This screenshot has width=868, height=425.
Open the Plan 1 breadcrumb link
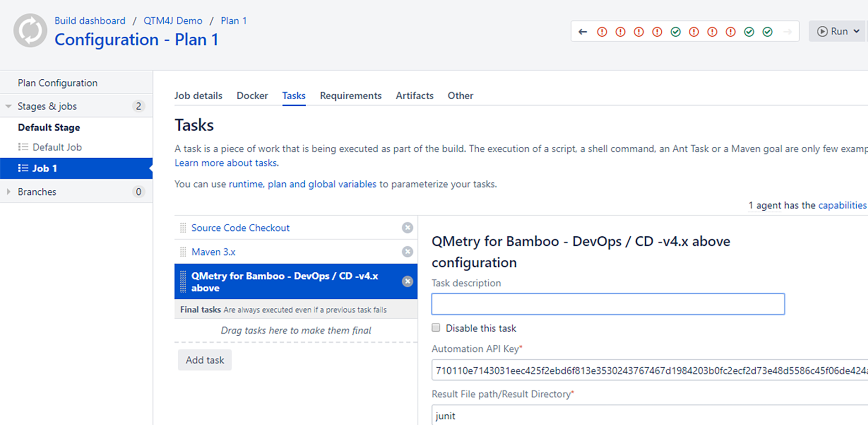point(234,21)
